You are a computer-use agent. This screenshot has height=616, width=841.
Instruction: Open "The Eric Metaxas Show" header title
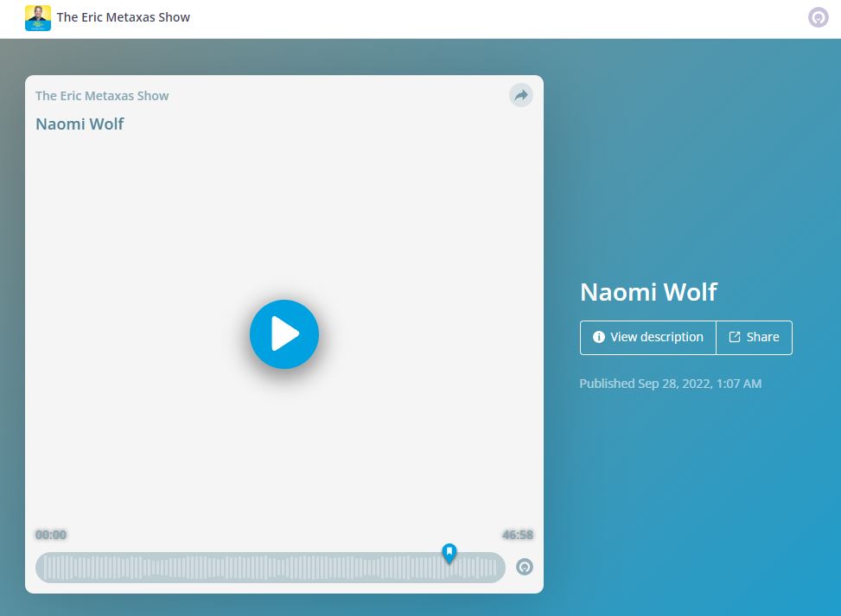click(124, 17)
